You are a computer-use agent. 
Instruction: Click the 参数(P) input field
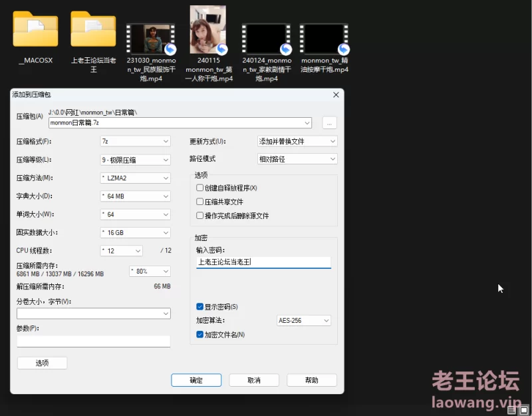[x=94, y=341]
